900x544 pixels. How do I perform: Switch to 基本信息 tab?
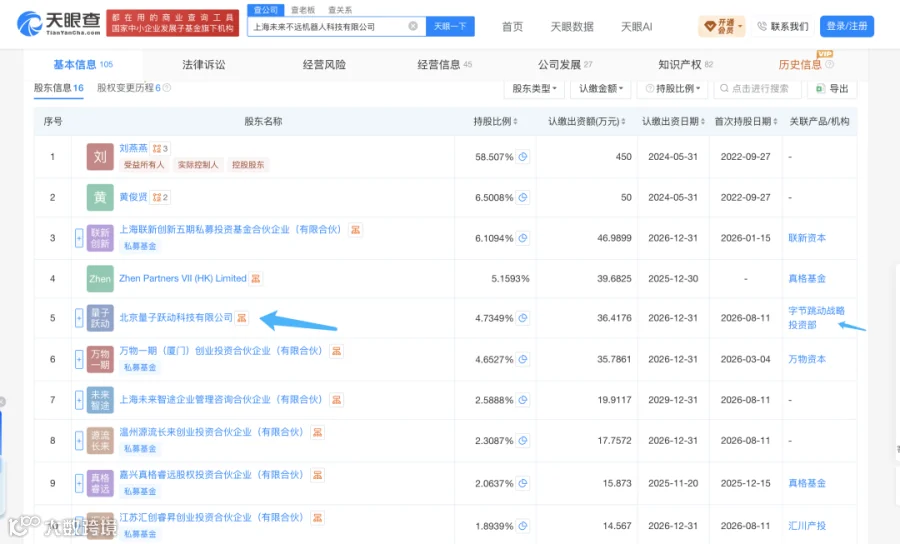83,65
